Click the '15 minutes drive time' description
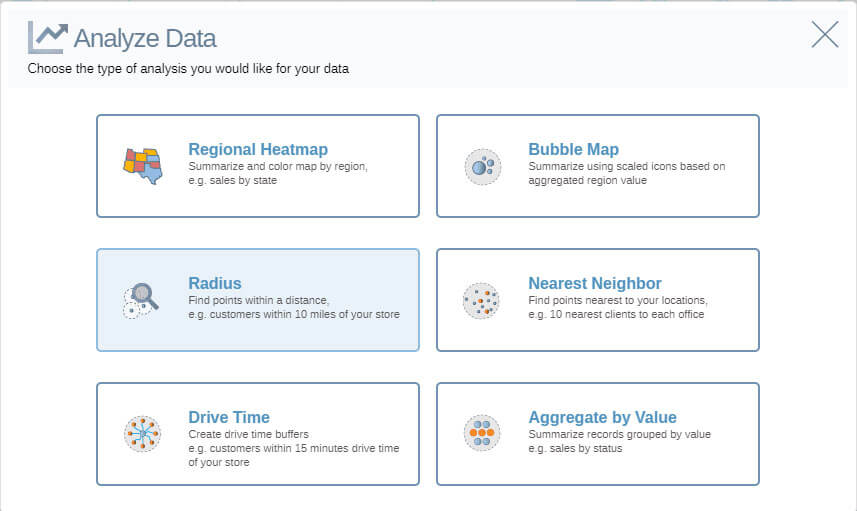This screenshot has height=511, width=857. pyautogui.click(x=294, y=448)
